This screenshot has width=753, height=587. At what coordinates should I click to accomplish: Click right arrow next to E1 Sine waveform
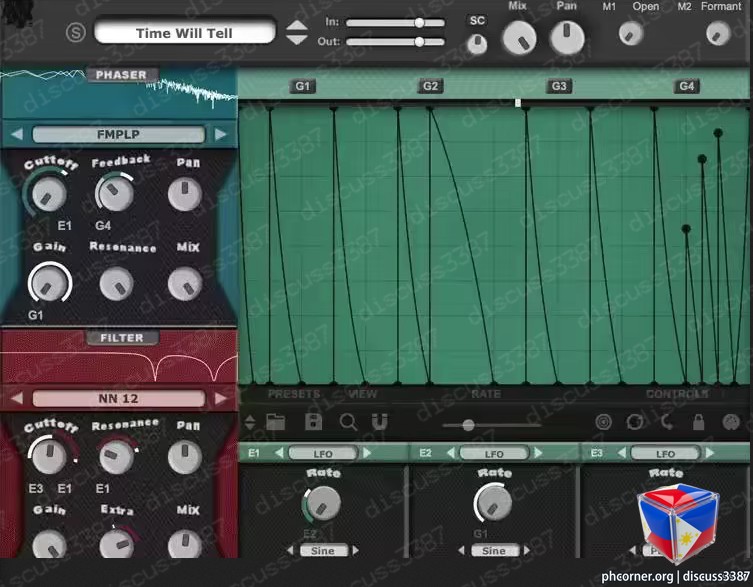(355, 550)
